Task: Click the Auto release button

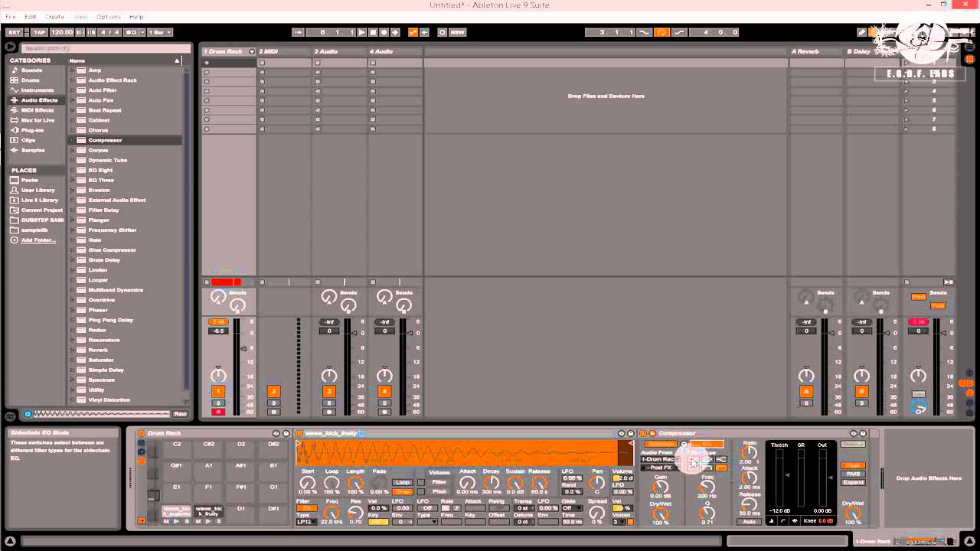Action: pos(749,522)
